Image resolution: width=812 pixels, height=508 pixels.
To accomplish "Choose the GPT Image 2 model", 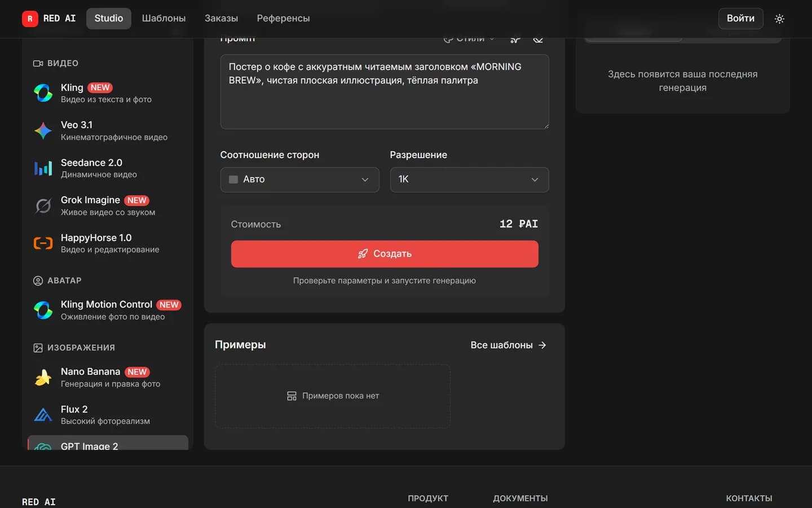I will [108, 443].
